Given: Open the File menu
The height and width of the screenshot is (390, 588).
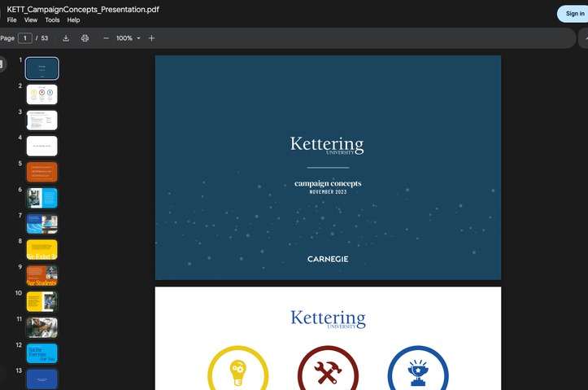Looking at the screenshot, I should coord(11,20).
